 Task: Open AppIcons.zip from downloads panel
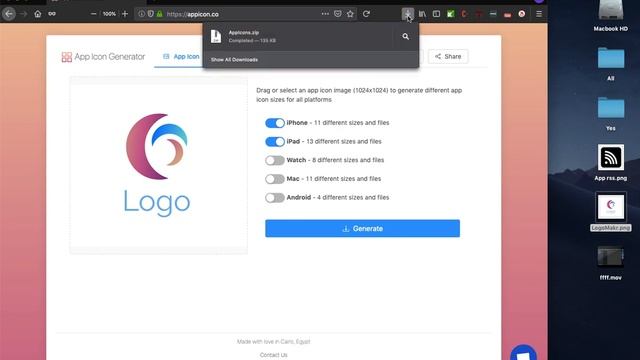tap(298, 36)
